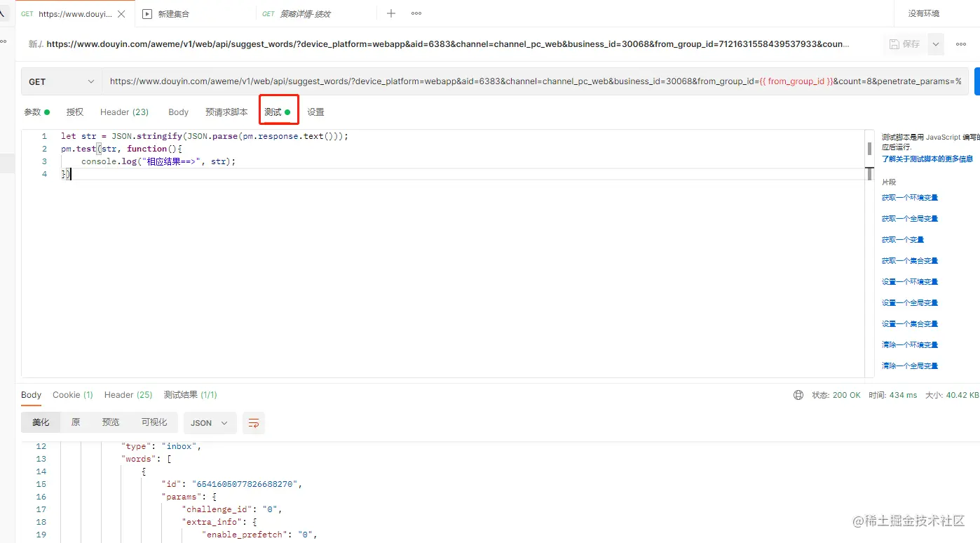Click the 片段 snippets heading
This screenshot has width=980, height=543.
click(x=889, y=182)
